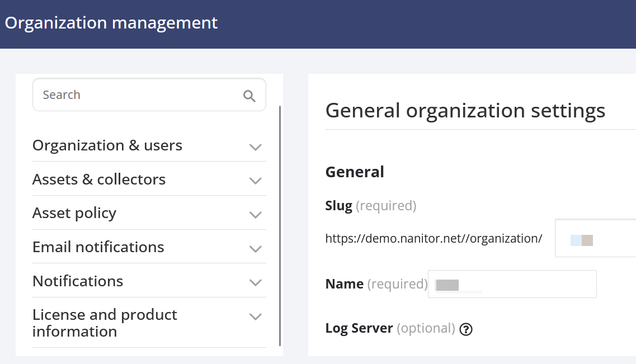636x364 pixels.
Task: Click the Organization management header title
Action: point(111,23)
